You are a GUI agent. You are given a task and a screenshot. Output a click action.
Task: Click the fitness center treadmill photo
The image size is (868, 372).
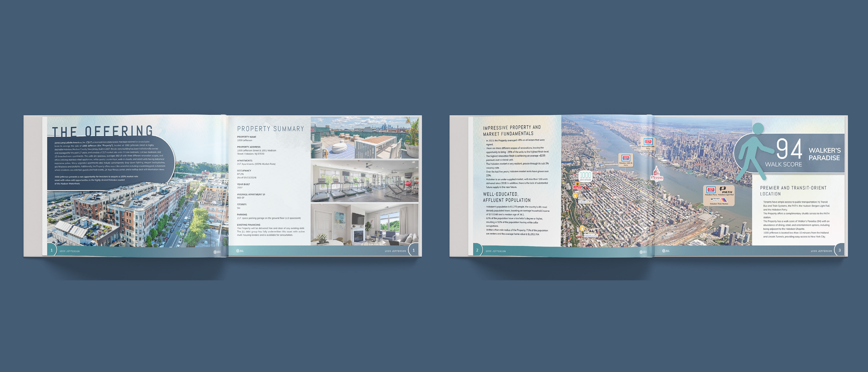364,181
